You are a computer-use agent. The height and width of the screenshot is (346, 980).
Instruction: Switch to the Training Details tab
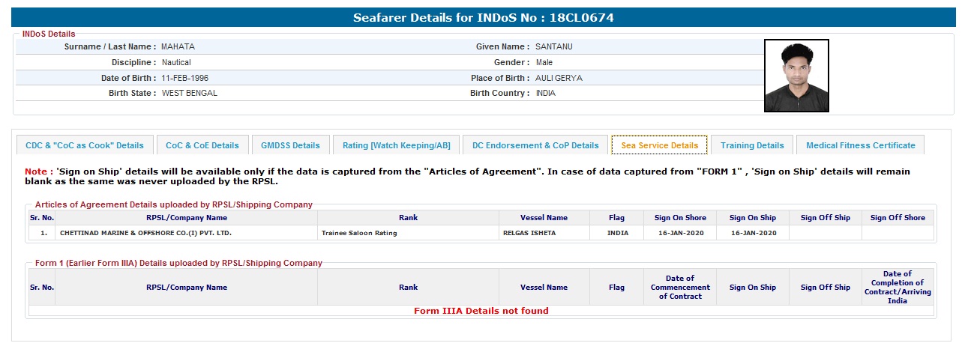[x=752, y=145]
